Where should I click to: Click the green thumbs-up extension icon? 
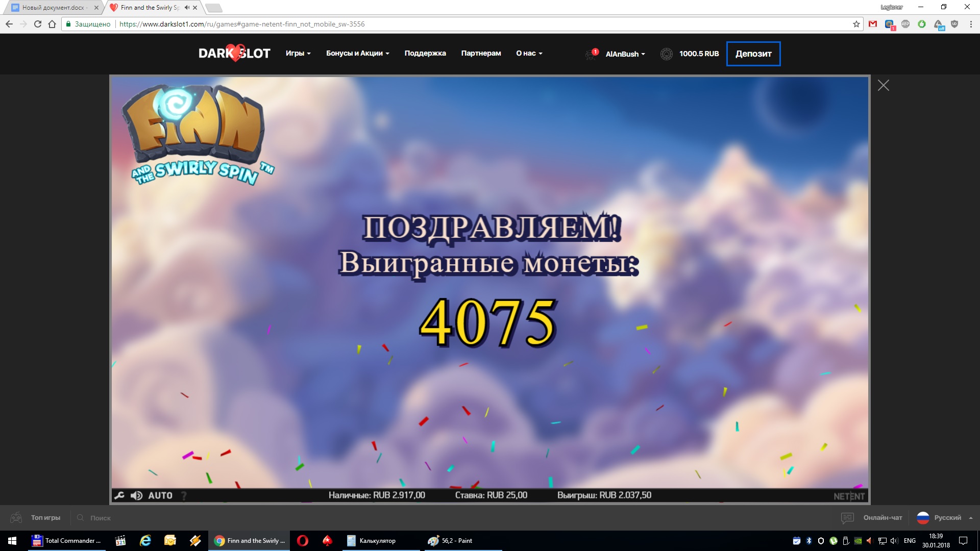click(x=922, y=24)
